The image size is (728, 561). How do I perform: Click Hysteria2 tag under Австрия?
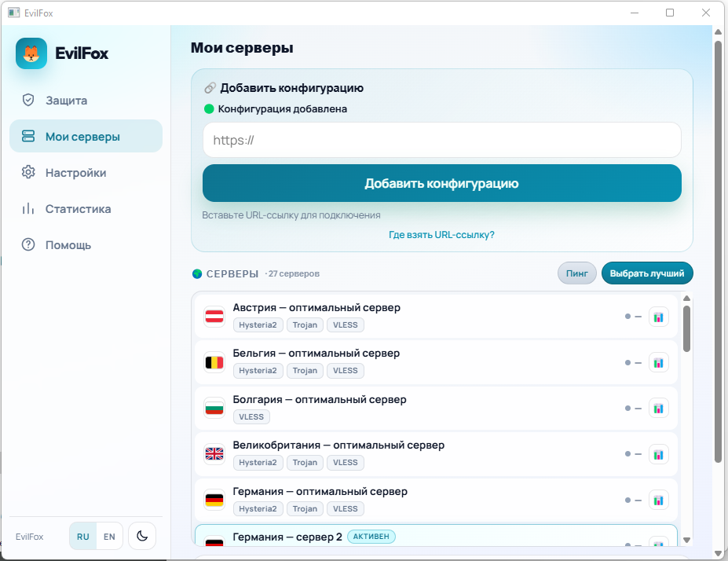click(258, 325)
